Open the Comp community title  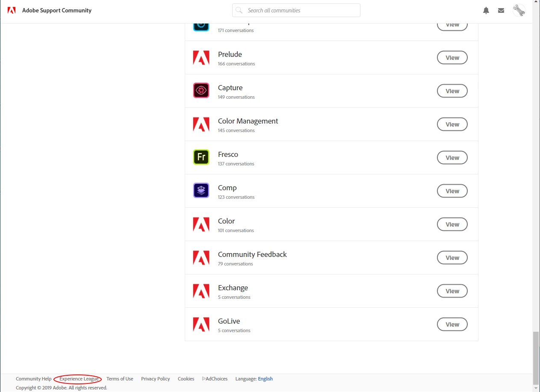(227, 188)
